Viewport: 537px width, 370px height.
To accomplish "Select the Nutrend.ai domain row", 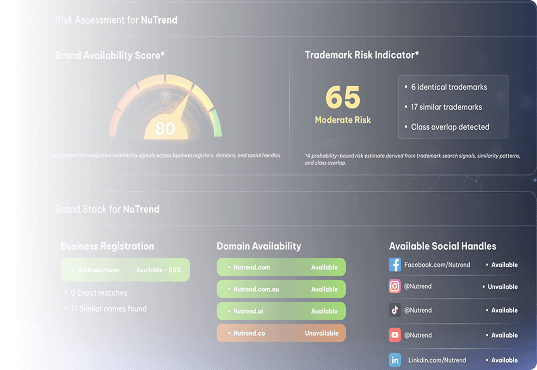I will (x=281, y=311).
